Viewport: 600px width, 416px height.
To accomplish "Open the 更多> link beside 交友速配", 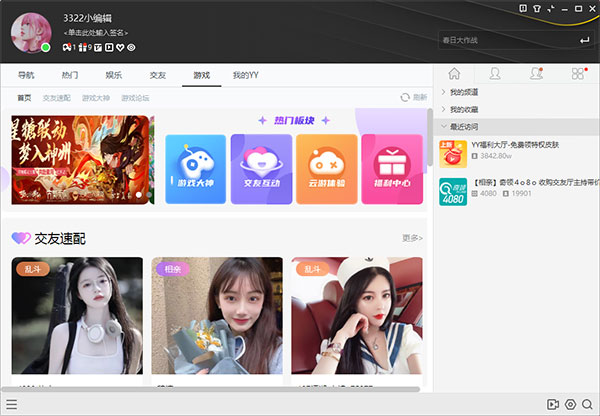I will click(x=411, y=238).
